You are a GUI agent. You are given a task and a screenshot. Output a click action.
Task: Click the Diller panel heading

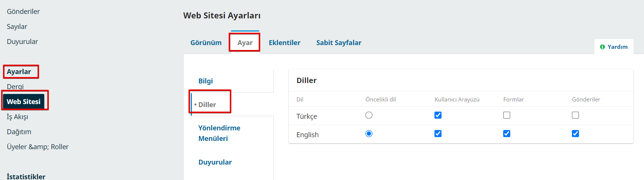coord(306,80)
